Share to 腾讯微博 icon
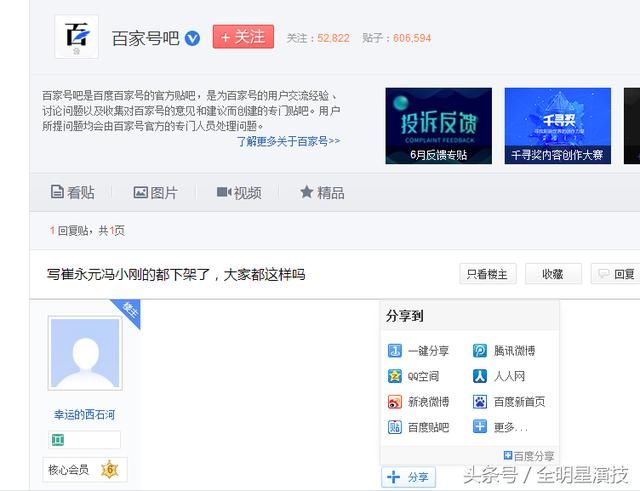 (x=480, y=351)
